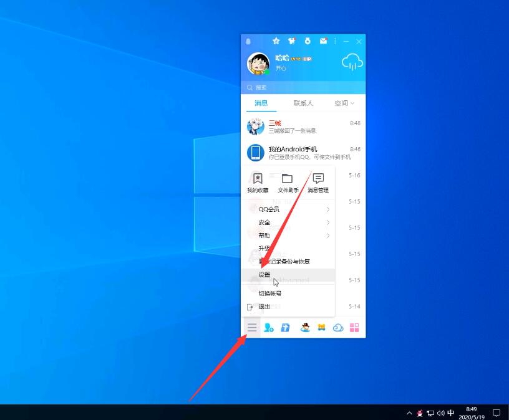Open the pirate hat game icon

click(305, 328)
